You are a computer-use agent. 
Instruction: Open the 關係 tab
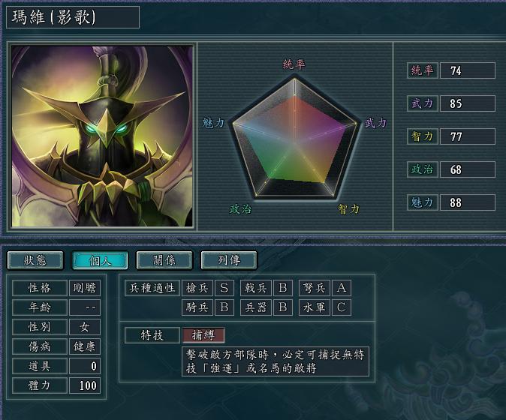pyautogui.click(x=164, y=260)
